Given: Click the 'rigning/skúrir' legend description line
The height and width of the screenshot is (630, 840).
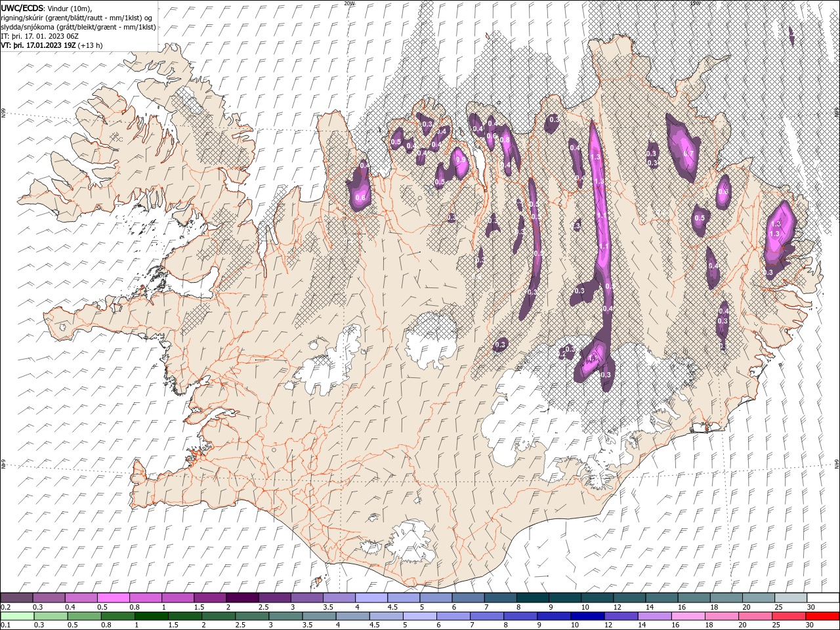Looking at the screenshot, I should 76,18.
